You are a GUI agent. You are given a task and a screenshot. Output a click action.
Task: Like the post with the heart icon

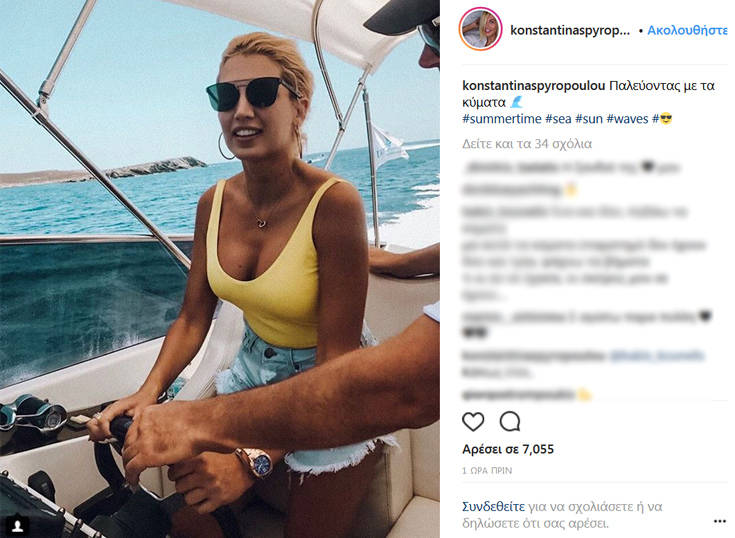point(473,421)
